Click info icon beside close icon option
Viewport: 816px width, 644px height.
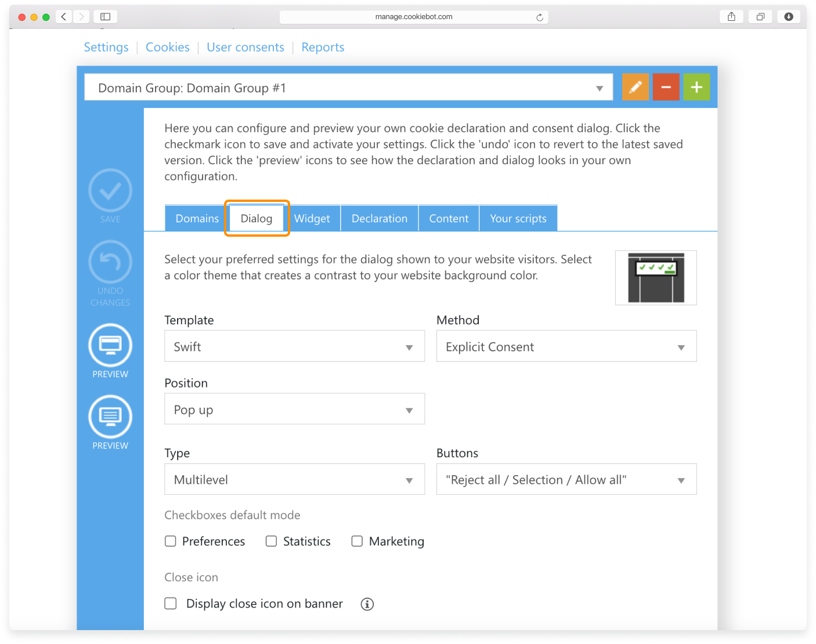click(x=367, y=604)
